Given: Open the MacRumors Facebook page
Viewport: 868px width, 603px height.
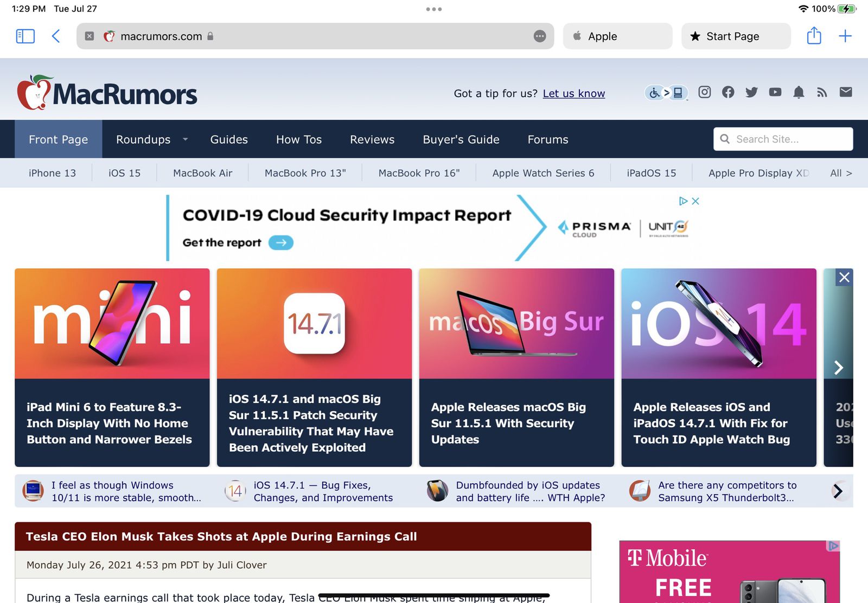Looking at the screenshot, I should tap(728, 92).
